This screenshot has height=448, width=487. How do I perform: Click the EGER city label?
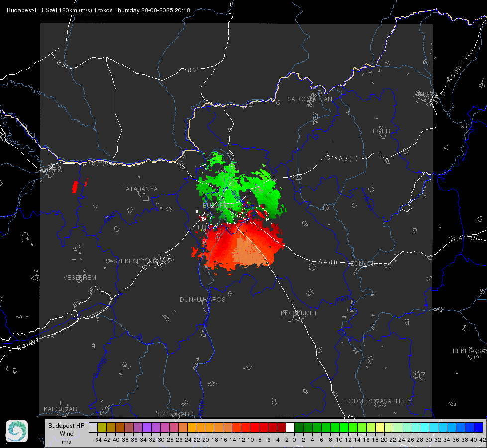click(381, 131)
